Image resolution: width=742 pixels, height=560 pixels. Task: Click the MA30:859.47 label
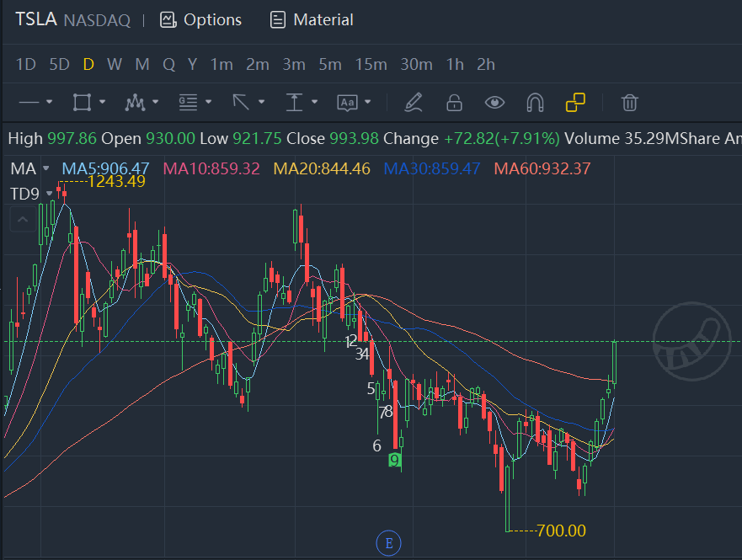click(x=432, y=168)
